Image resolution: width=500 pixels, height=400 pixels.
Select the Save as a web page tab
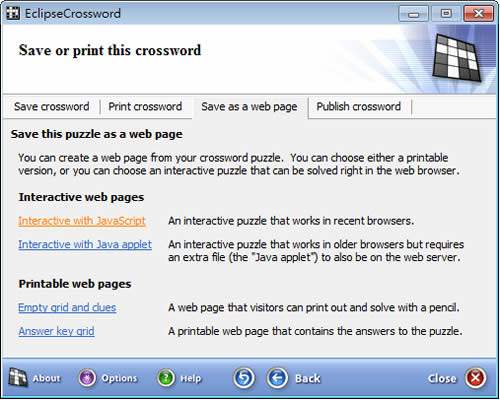249,107
